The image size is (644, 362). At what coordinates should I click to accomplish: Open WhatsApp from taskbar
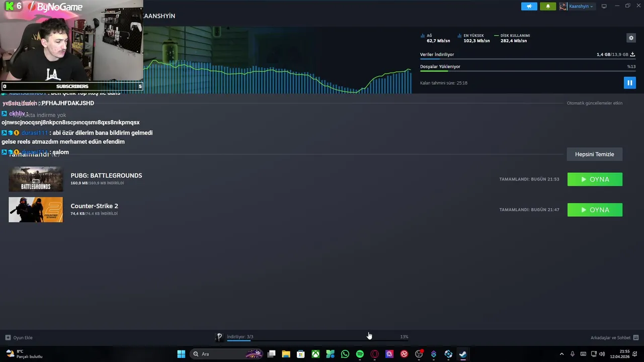[345, 354]
